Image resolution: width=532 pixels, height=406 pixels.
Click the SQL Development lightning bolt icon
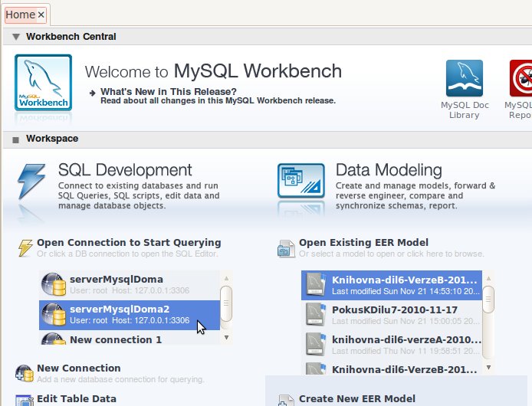(x=31, y=181)
